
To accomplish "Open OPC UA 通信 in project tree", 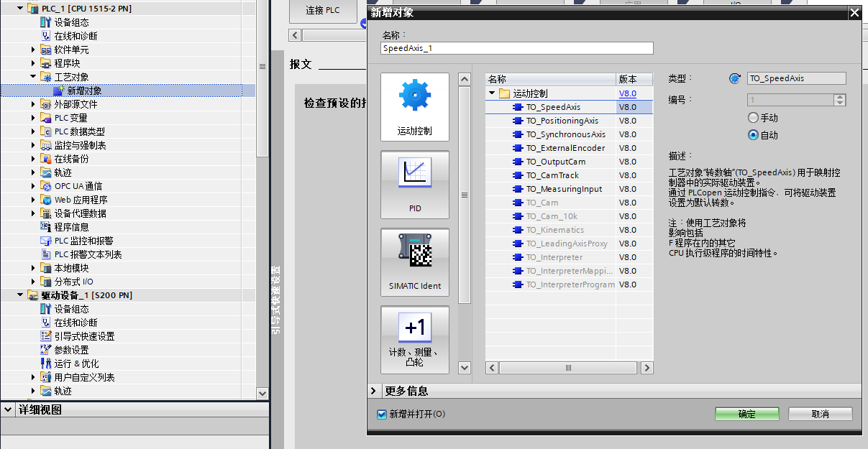I will (x=78, y=186).
